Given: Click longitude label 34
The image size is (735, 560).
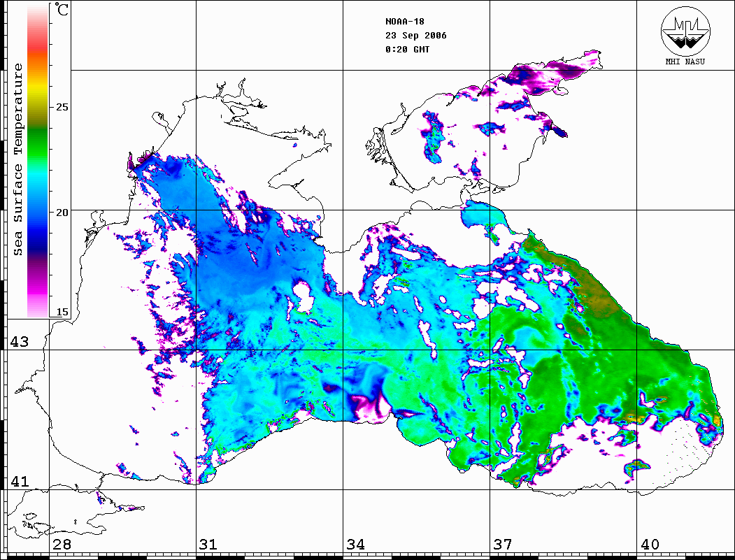Looking at the screenshot, I should point(356,544).
